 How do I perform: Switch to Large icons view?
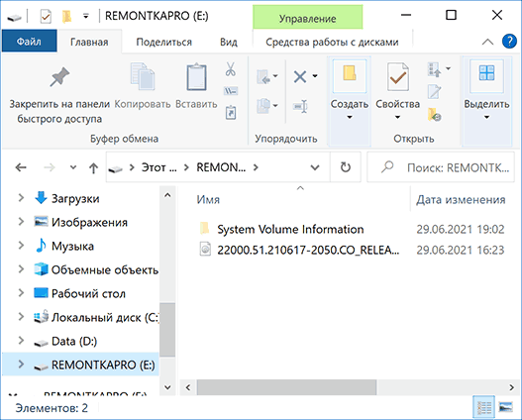pyautogui.click(x=506, y=407)
